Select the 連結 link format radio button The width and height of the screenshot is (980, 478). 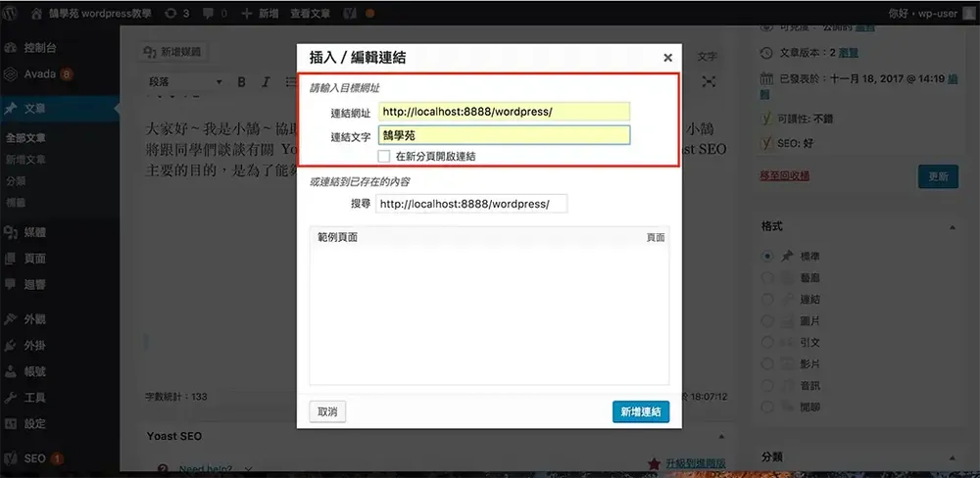(767, 300)
